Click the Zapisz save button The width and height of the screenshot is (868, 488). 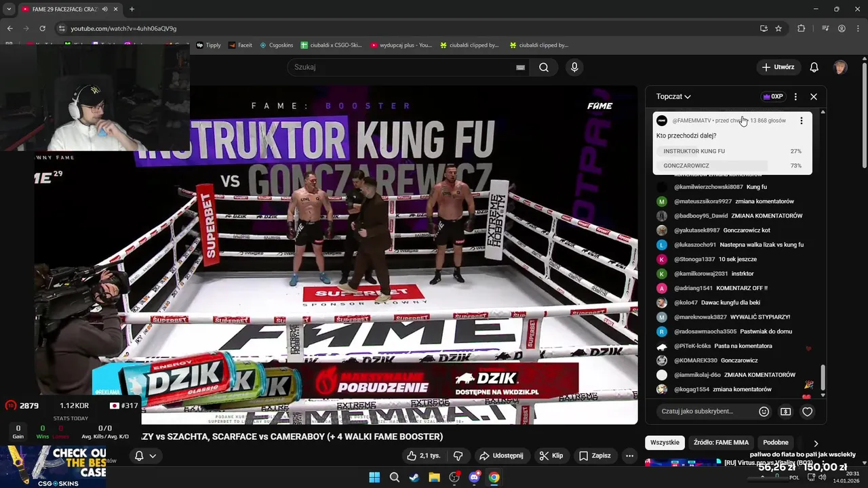click(x=595, y=455)
